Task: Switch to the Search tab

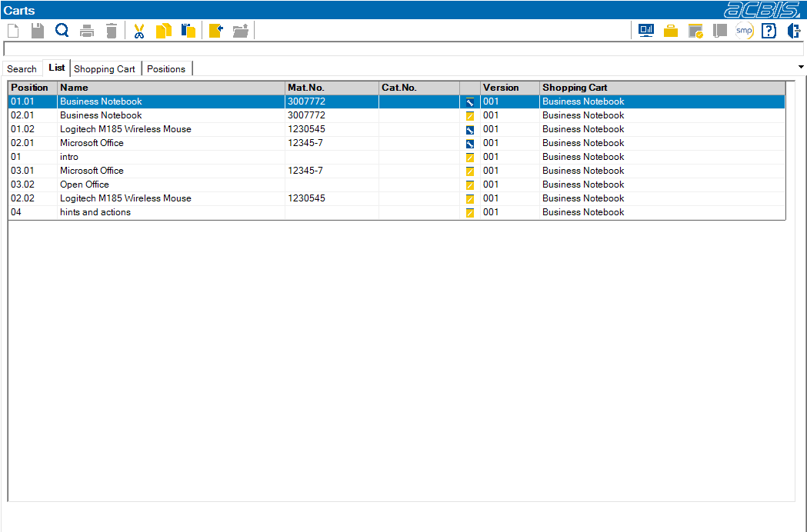Action: click(x=22, y=69)
